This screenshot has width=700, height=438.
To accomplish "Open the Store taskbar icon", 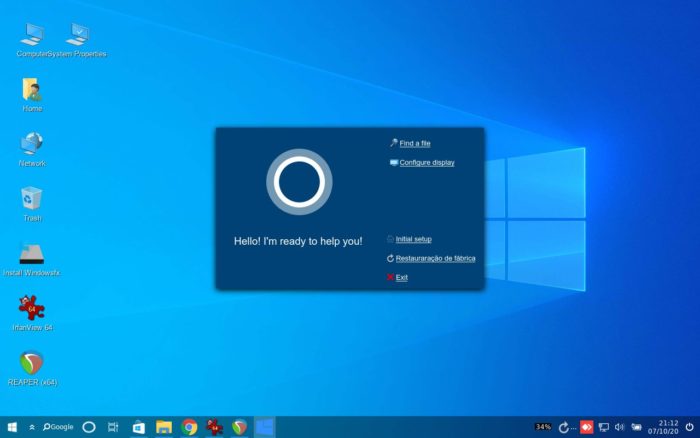I will click(139, 427).
